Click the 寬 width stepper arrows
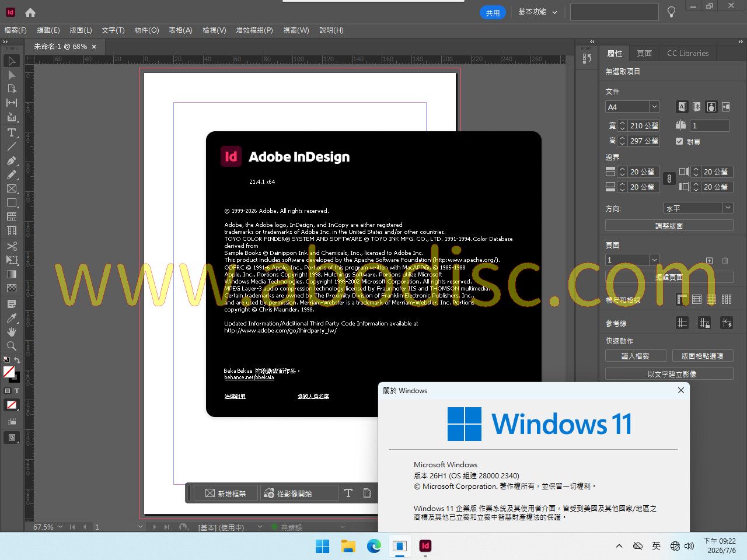747x560 pixels. (x=622, y=125)
